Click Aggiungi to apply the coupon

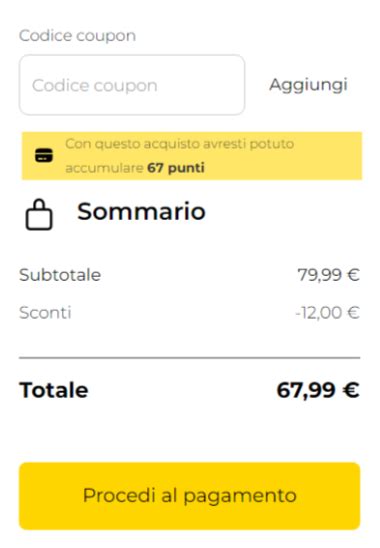(x=308, y=85)
